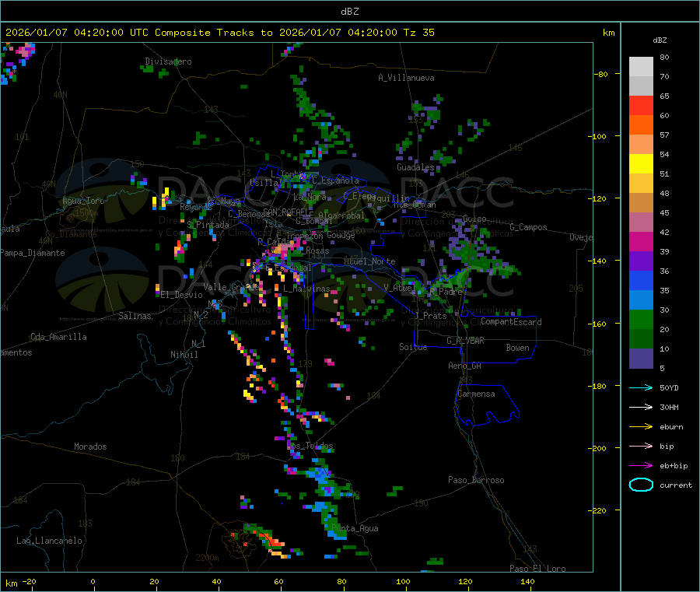Click the L_Malvinas map label
Viewport: 700px width, 592px height.
tap(306, 289)
